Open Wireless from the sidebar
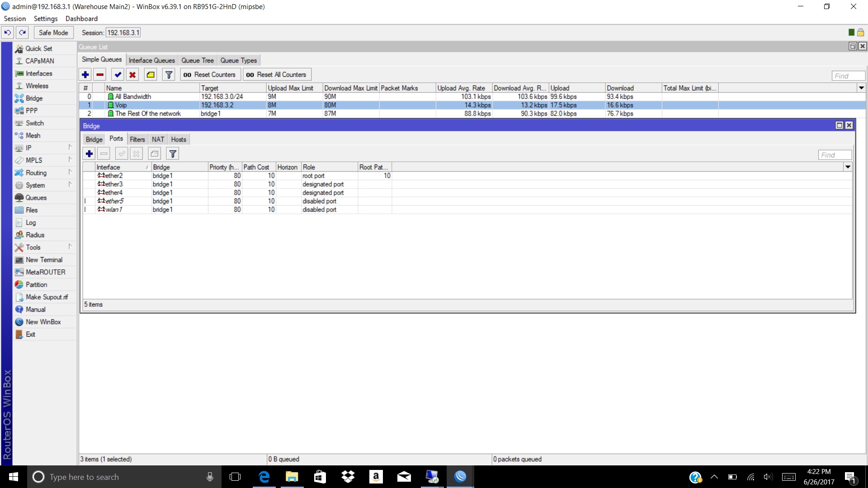868x488 pixels. coord(44,86)
